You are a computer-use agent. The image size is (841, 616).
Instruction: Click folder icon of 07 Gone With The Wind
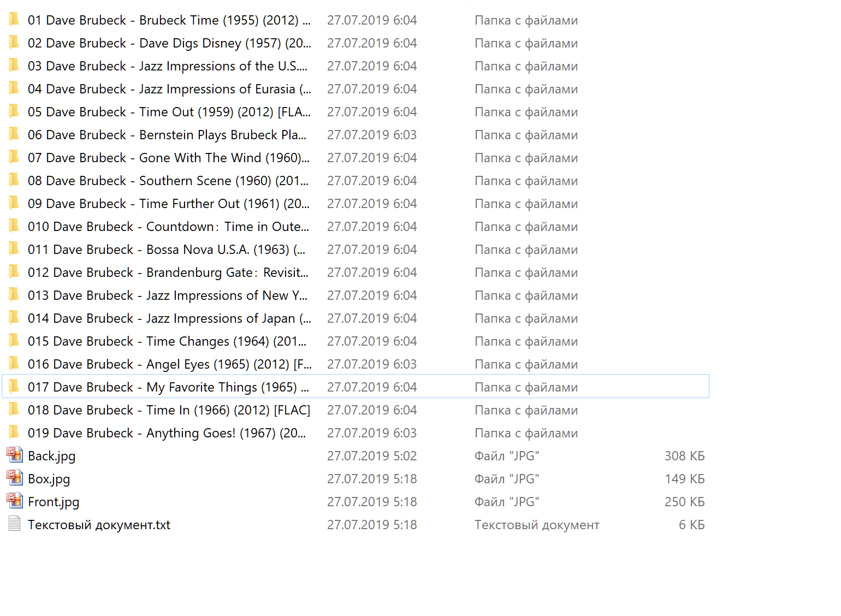pos(14,158)
